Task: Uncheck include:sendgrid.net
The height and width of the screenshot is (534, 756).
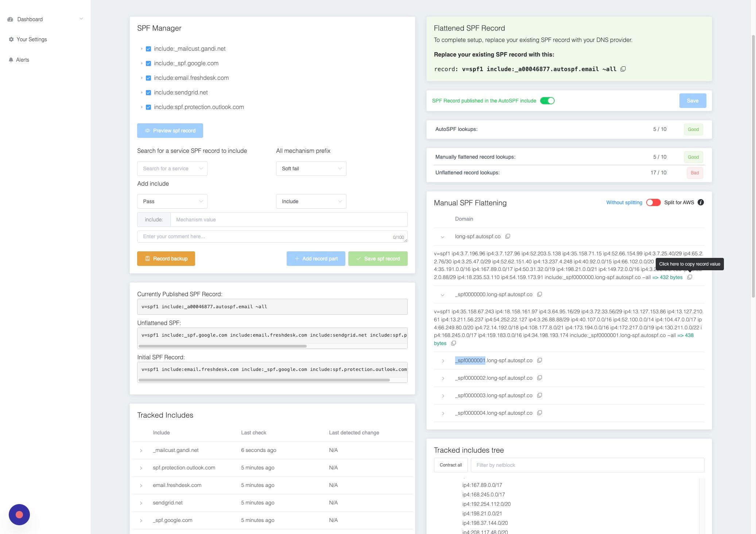Action: pyautogui.click(x=148, y=93)
